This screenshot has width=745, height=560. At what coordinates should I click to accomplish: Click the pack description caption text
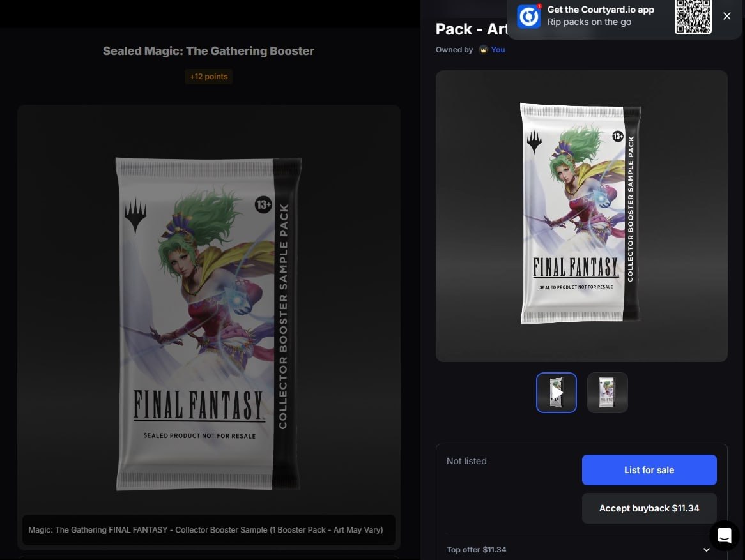[x=206, y=529]
